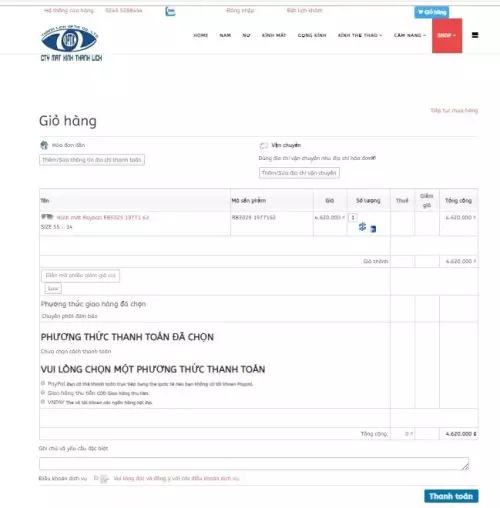The height and width of the screenshot is (508, 500).
Task: Expand the red SHOP dropdown
Action: pyautogui.click(x=447, y=35)
